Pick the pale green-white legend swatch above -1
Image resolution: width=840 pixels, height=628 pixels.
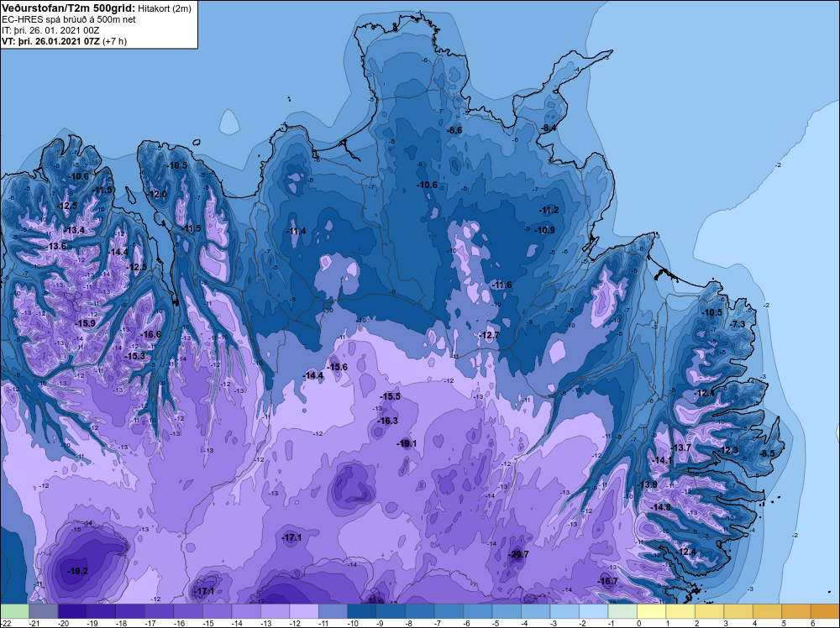pyautogui.click(x=622, y=611)
